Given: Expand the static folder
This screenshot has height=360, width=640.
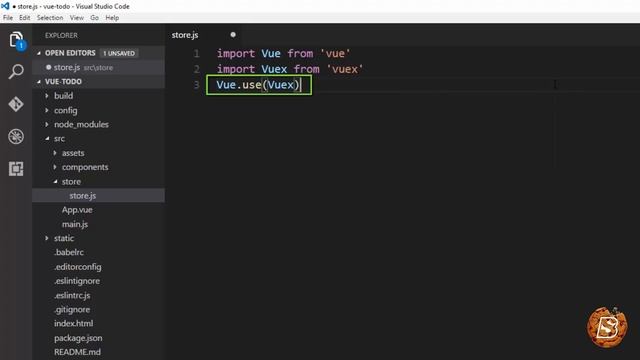Looking at the screenshot, I should tap(47, 238).
